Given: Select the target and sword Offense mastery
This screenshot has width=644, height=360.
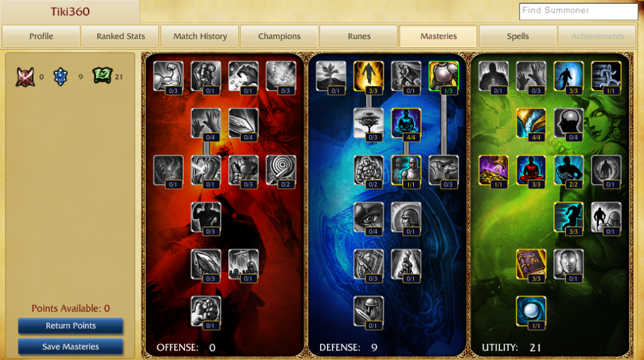Looking at the screenshot, I should pyautogui.click(x=281, y=171).
